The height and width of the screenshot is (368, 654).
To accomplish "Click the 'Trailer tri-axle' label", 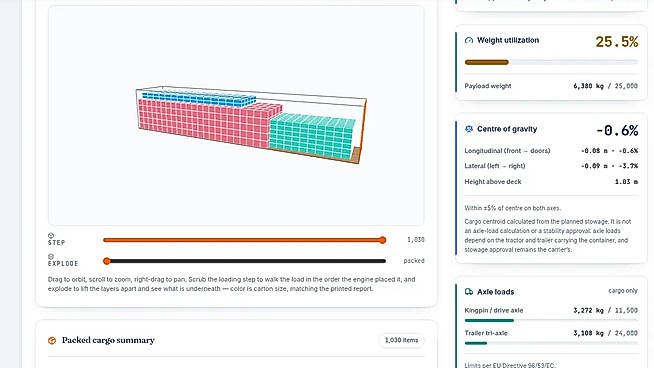I will pyautogui.click(x=486, y=333).
